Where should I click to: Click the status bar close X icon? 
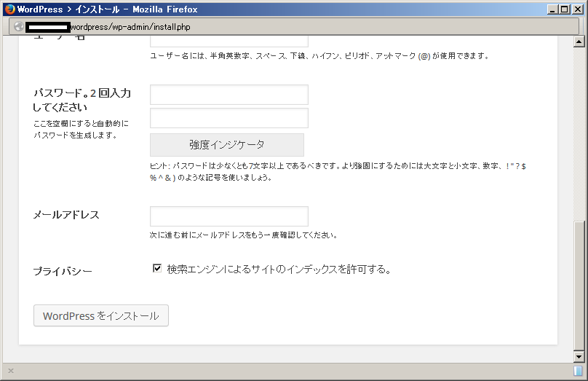[11, 371]
